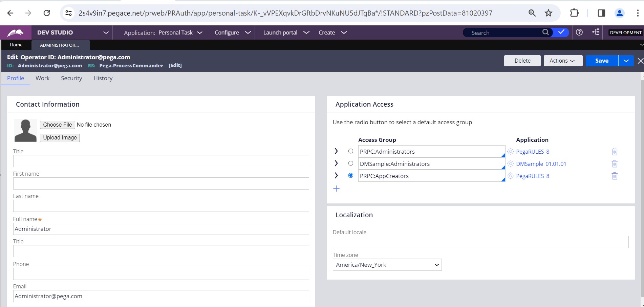
Task: View site information icon in address bar
Action: click(69, 13)
